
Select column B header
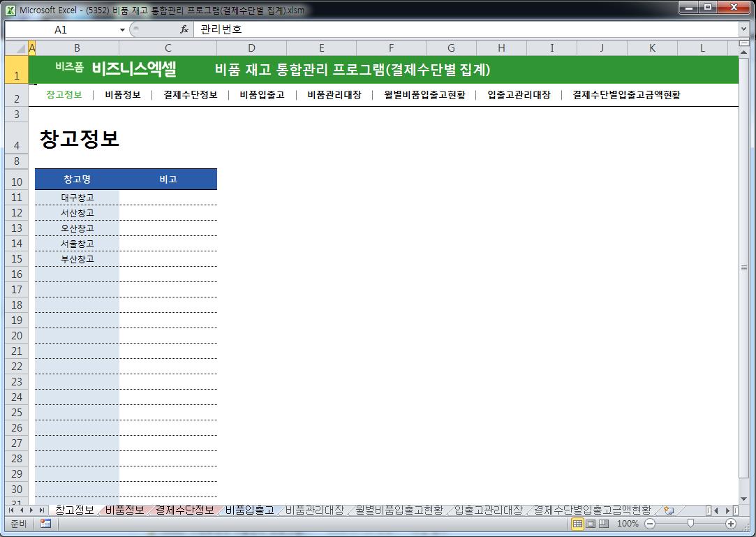coord(77,48)
